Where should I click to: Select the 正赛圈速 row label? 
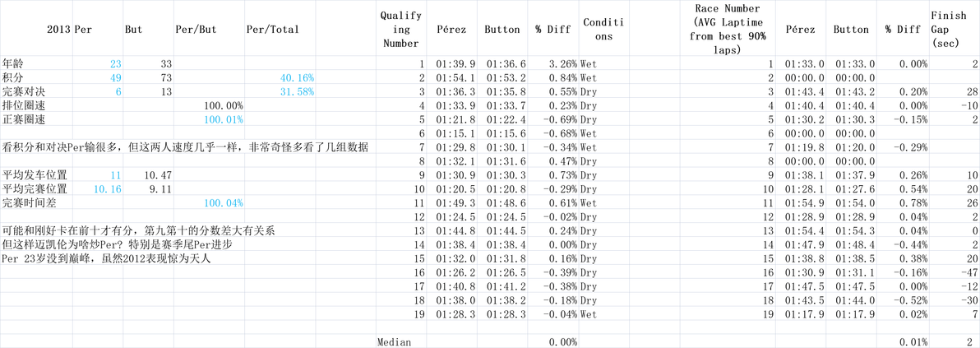point(37,119)
